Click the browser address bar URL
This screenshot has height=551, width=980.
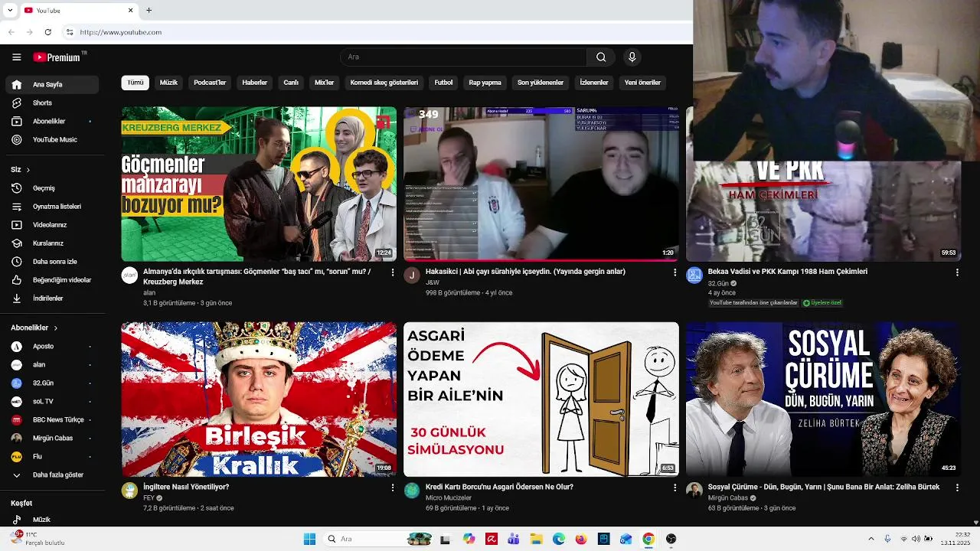tap(121, 32)
